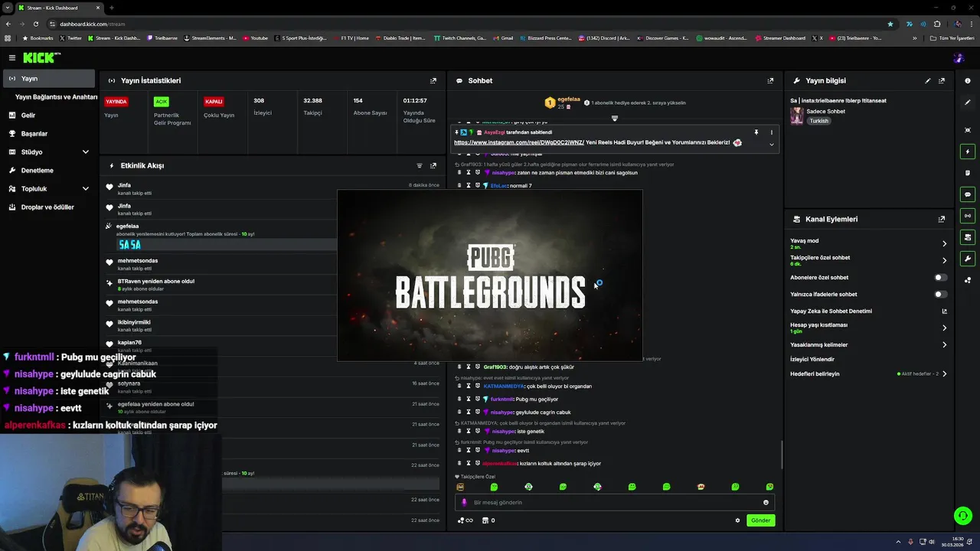The width and height of the screenshot is (980, 551).
Task: Pop out the Yayın bilgisi panel
Action: (942, 80)
